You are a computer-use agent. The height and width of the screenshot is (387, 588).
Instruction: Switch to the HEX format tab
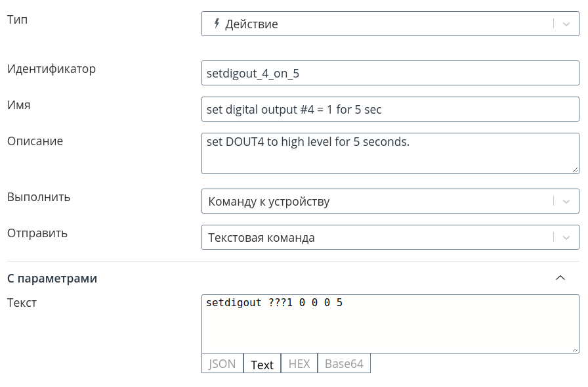click(299, 363)
